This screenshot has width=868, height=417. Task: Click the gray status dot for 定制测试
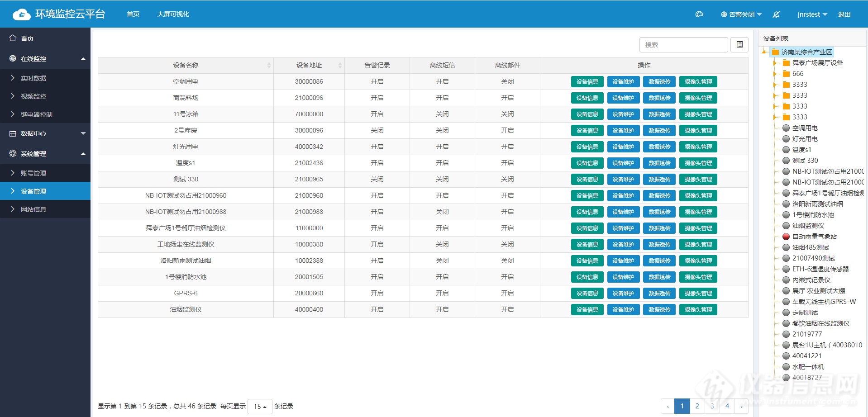(786, 313)
